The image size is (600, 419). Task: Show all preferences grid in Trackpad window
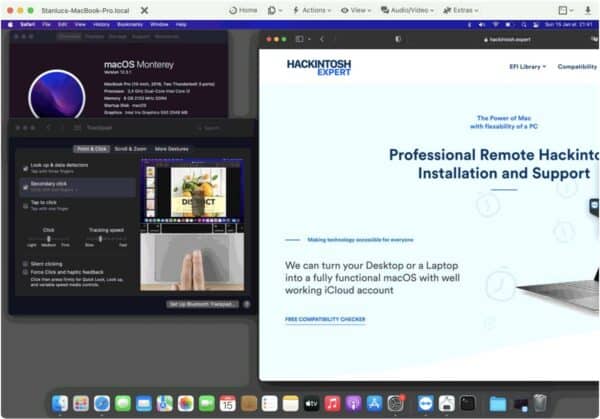77,128
